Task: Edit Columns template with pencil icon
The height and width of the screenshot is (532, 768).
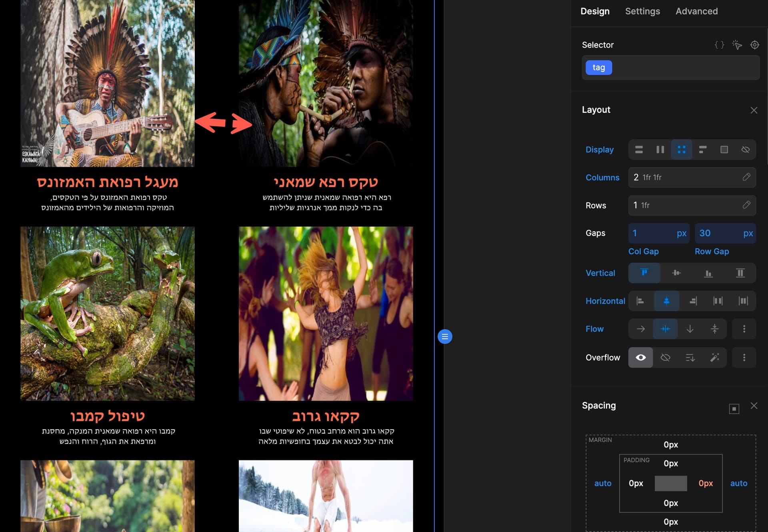Action: click(746, 177)
